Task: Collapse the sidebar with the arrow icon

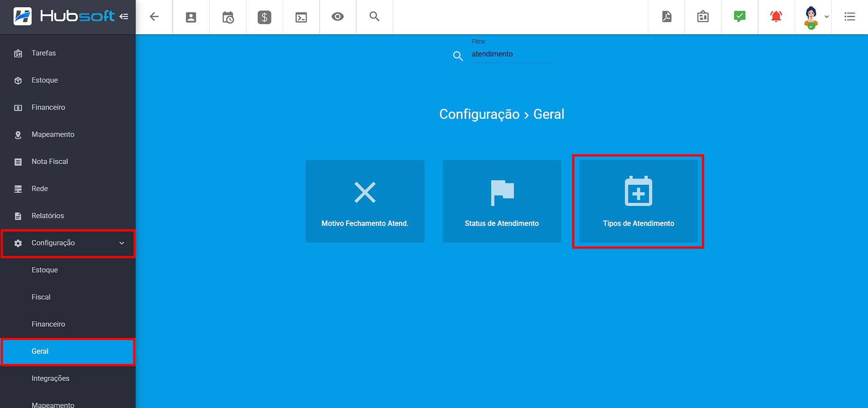Action: pos(124,17)
